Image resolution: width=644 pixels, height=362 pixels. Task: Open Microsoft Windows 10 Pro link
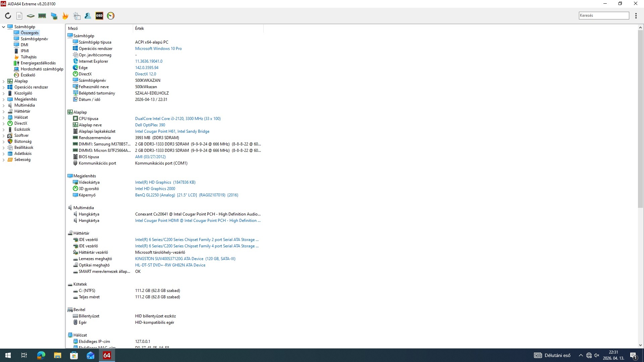click(158, 49)
